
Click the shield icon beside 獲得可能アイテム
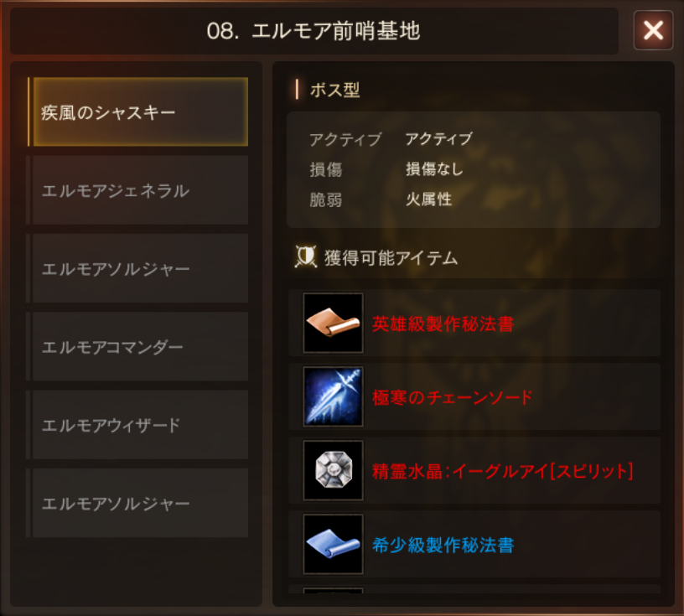click(305, 257)
